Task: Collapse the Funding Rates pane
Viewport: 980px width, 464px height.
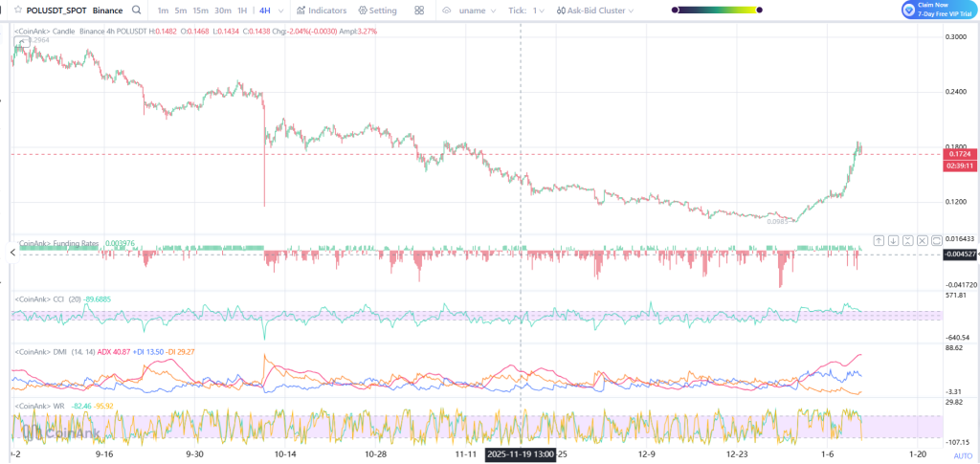Action: 907,240
